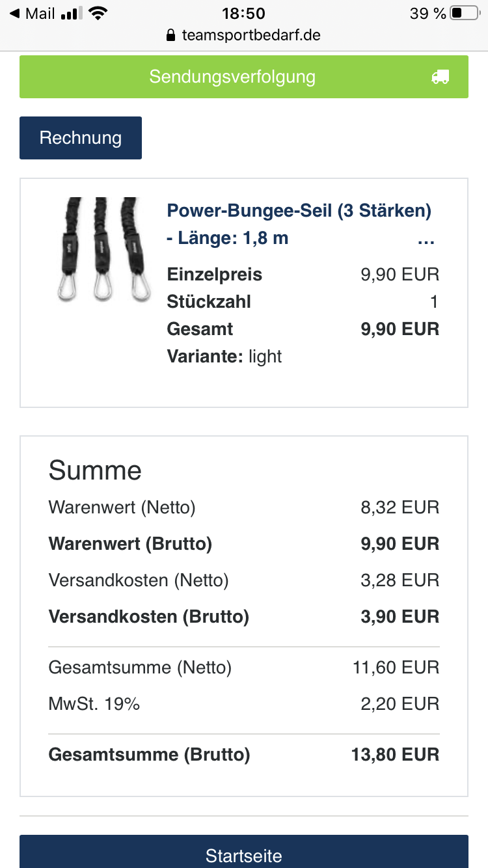Tap the battery icon in status bar

(464, 14)
